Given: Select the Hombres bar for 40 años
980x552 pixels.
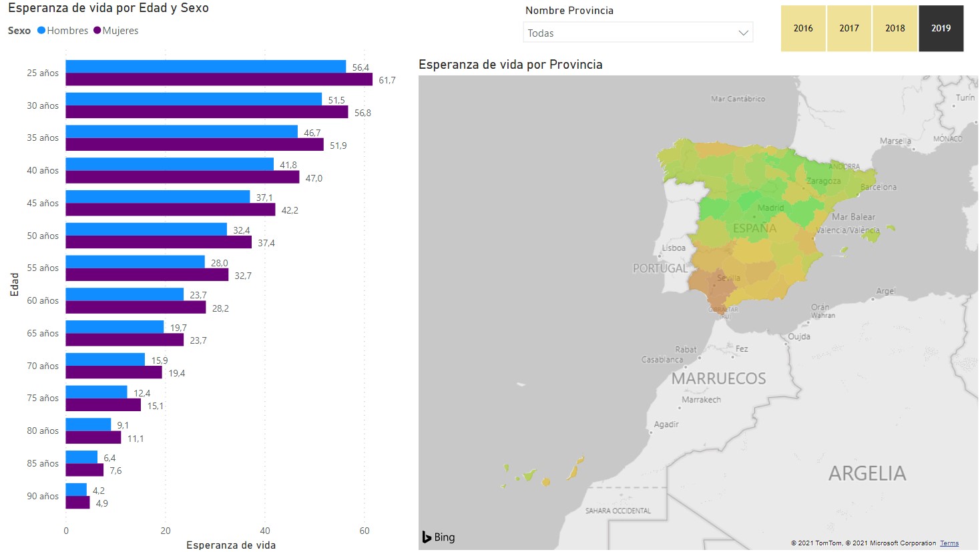Looking at the screenshot, I should coord(170,164).
